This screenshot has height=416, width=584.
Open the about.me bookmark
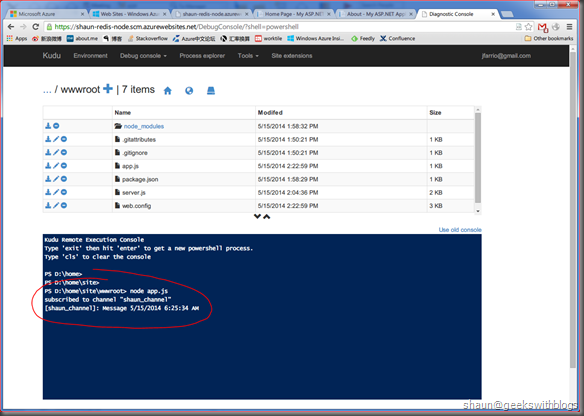click(82, 38)
